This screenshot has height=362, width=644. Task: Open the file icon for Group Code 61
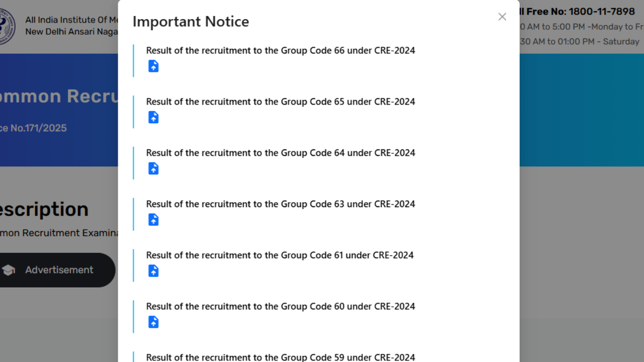(x=153, y=271)
